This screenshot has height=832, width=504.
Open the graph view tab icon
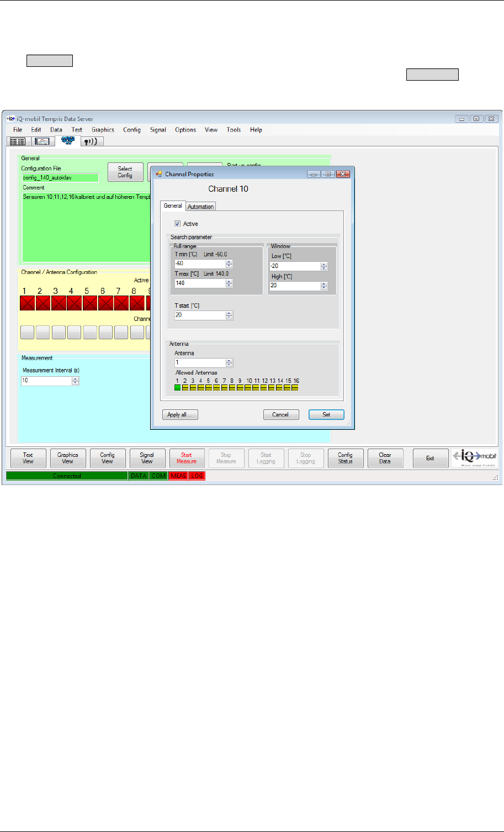pyautogui.click(x=43, y=141)
